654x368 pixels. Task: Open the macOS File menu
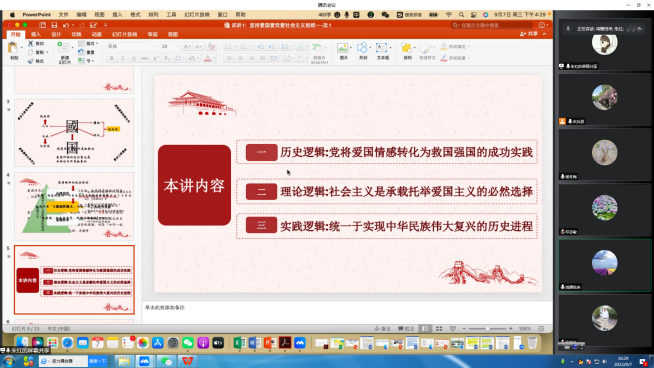pyautogui.click(x=63, y=15)
